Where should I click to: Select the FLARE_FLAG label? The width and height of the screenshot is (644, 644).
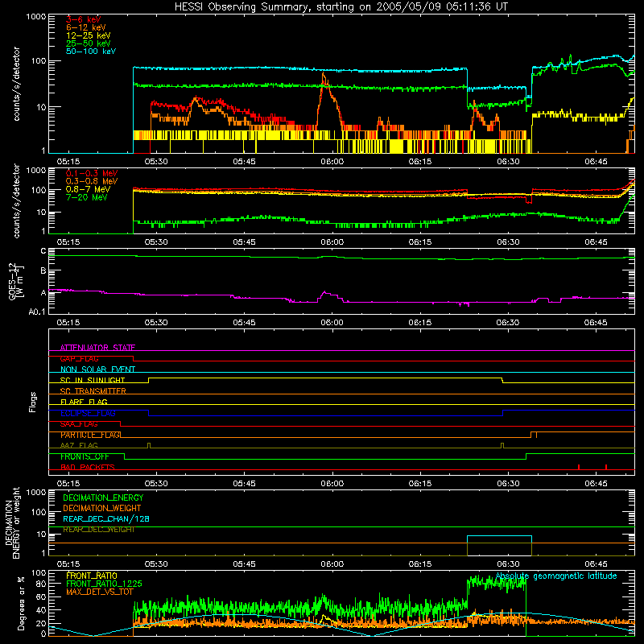[84, 402]
